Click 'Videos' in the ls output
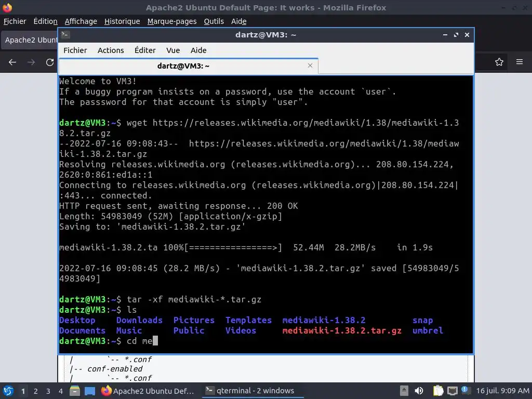 (241, 330)
